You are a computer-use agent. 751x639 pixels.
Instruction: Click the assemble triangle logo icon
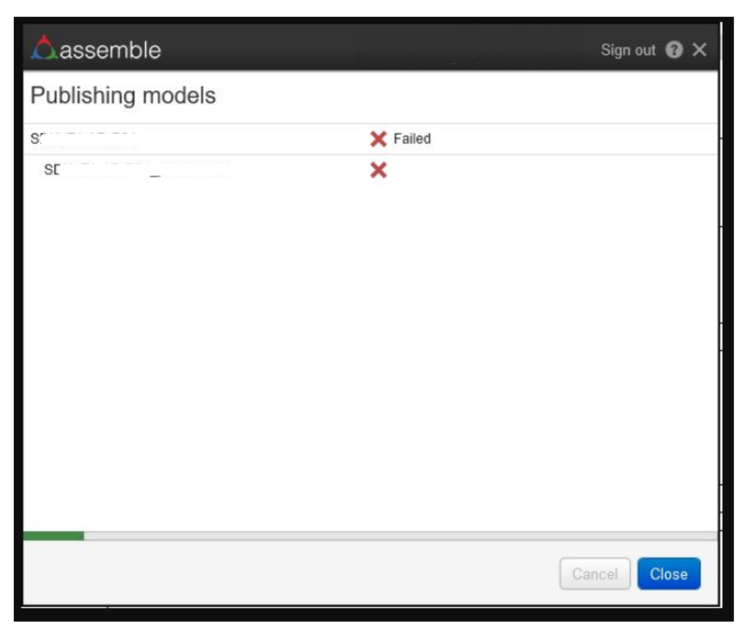(44, 48)
